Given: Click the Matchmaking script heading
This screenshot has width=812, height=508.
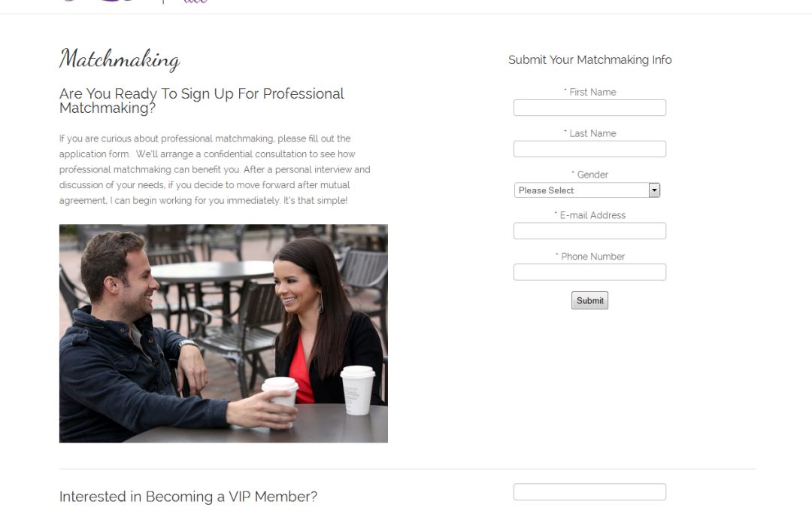Looking at the screenshot, I should 120,59.
